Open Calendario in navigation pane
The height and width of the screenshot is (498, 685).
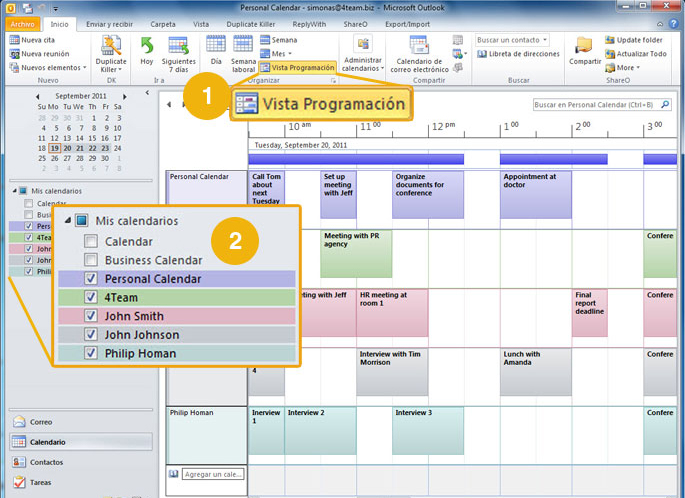81,442
